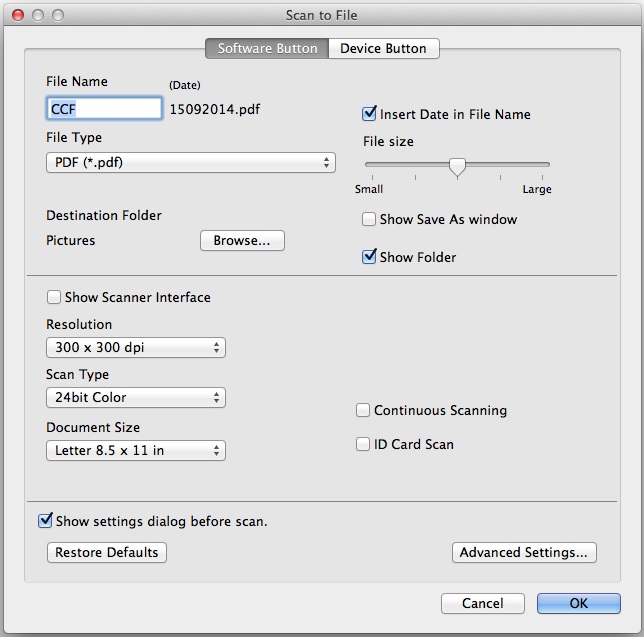The height and width of the screenshot is (637, 644).
Task: Open the Scan Type dropdown
Action: (136, 397)
